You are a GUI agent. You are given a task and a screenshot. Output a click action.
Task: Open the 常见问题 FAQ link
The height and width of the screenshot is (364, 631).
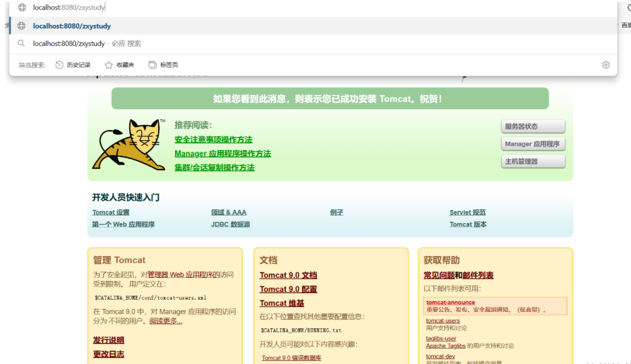[x=439, y=276]
